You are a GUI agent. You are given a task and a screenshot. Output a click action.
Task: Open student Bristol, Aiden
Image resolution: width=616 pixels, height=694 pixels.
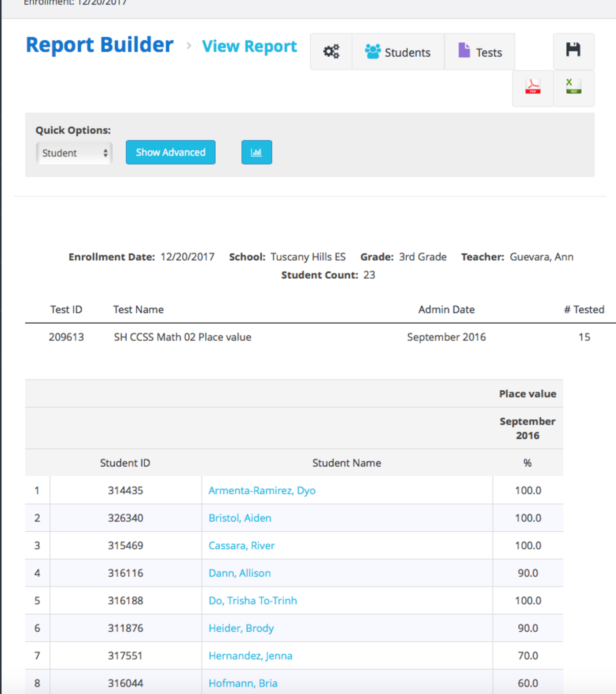pos(240,518)
